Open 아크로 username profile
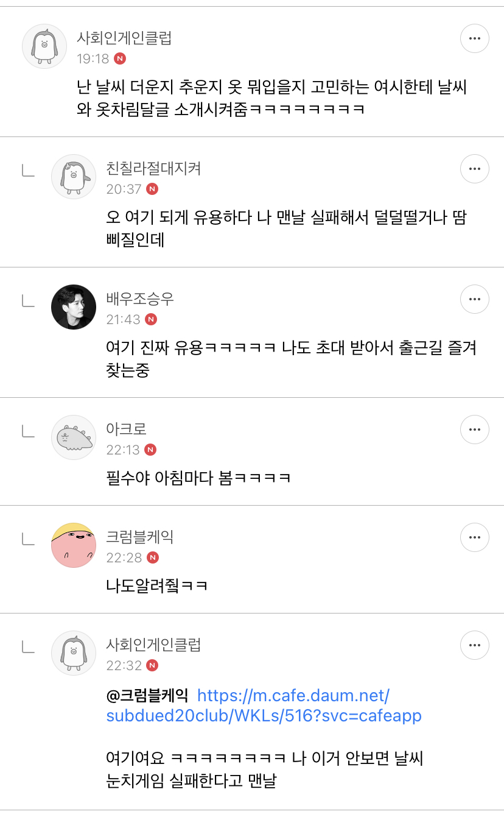Viewport: 504px width, 817px height. click(x=127, y=429)
